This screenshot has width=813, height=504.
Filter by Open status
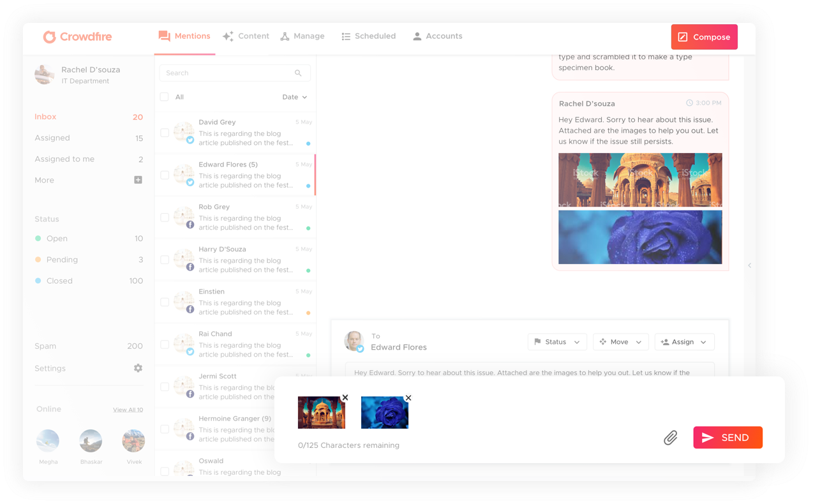[x=89, y=239]
